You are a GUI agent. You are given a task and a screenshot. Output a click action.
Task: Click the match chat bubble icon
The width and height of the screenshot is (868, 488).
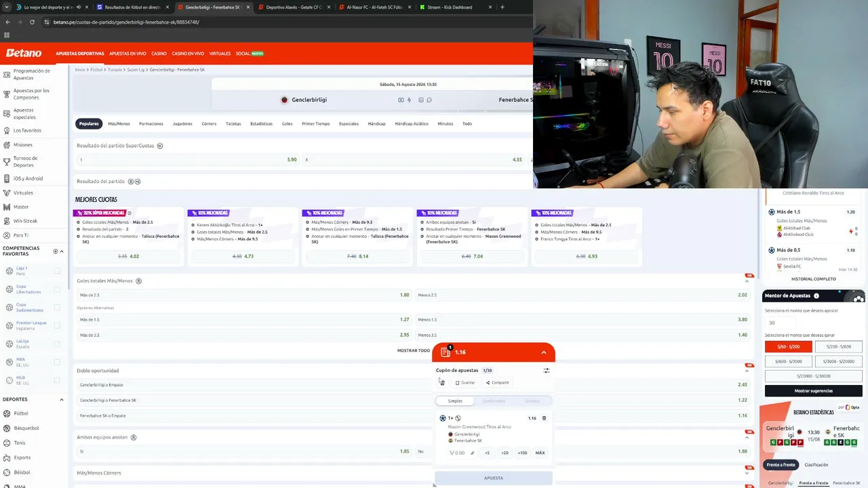[x=429, y=100]
